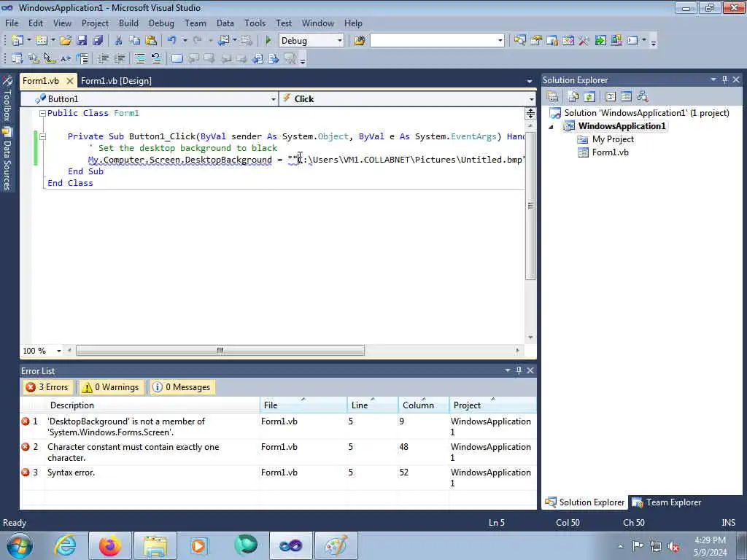The width and height of the screenshot is (747, 560).
Task: Toggle the 0 Messages filter button
Action: pos(182,387)
